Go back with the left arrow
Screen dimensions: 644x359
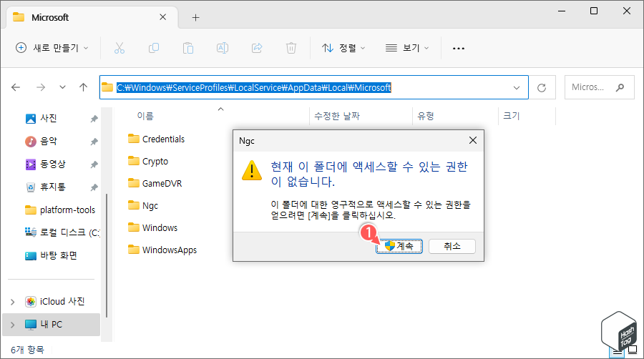click(x=16, y=87)
